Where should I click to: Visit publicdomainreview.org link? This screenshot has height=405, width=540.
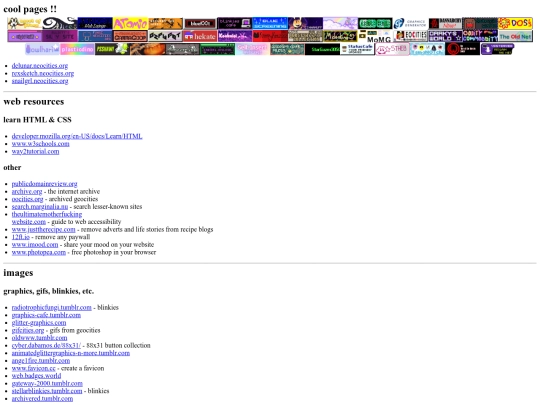click(x=44, y=184)
